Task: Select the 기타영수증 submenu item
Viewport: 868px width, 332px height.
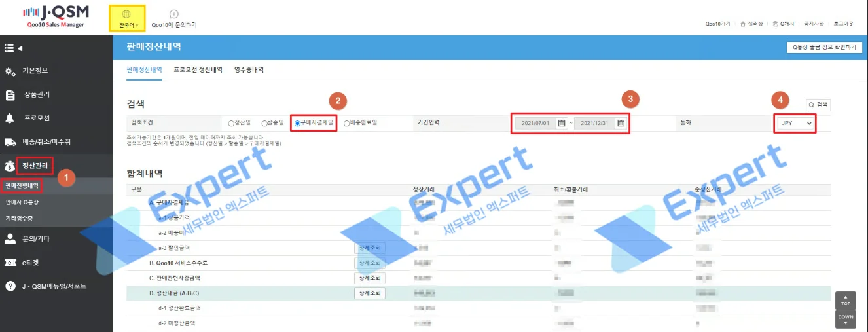Action: click(19, 217)
